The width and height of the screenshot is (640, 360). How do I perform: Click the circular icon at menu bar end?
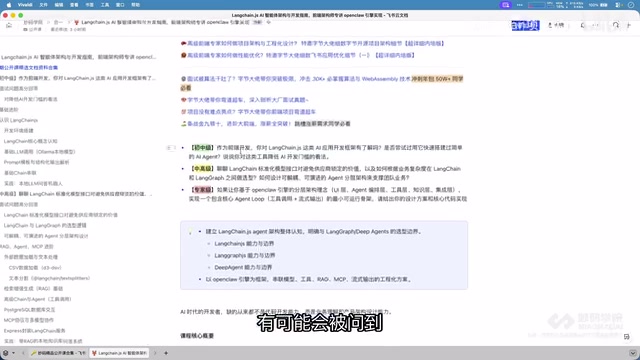coord(631,5)
